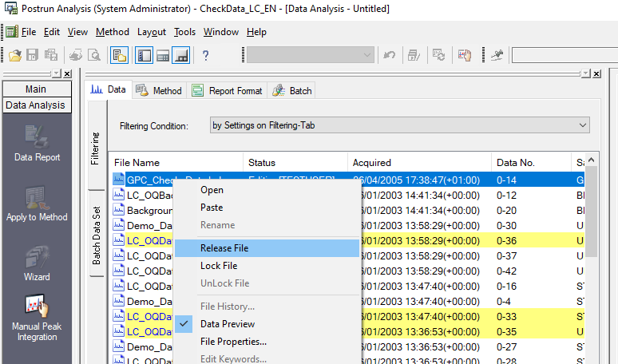
Task: Sort by the File Name column header
Action: tap(176, 162)
